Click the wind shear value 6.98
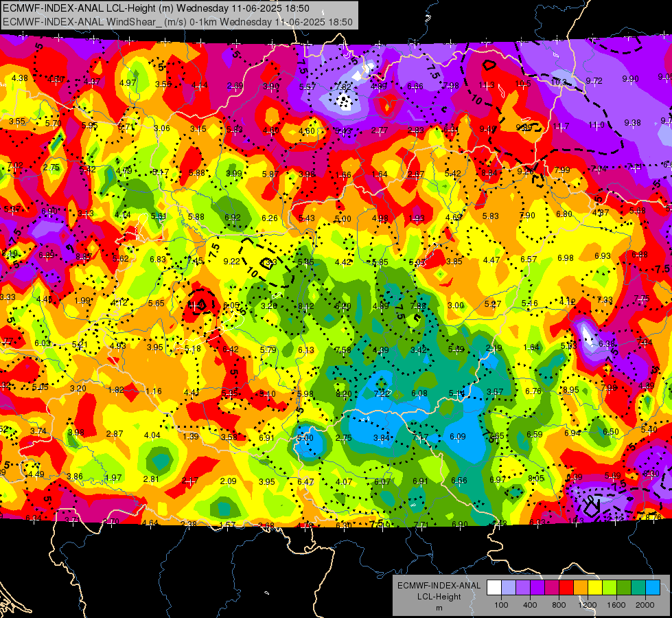The width and height of the screenshot is (672, 618). [x=566, y=257]
